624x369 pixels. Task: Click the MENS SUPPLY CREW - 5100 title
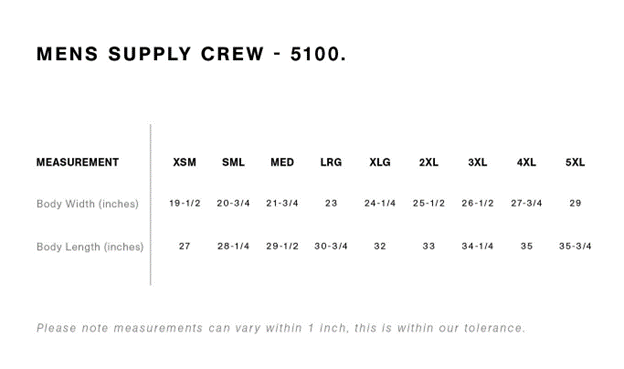click(x=191, y=54)
